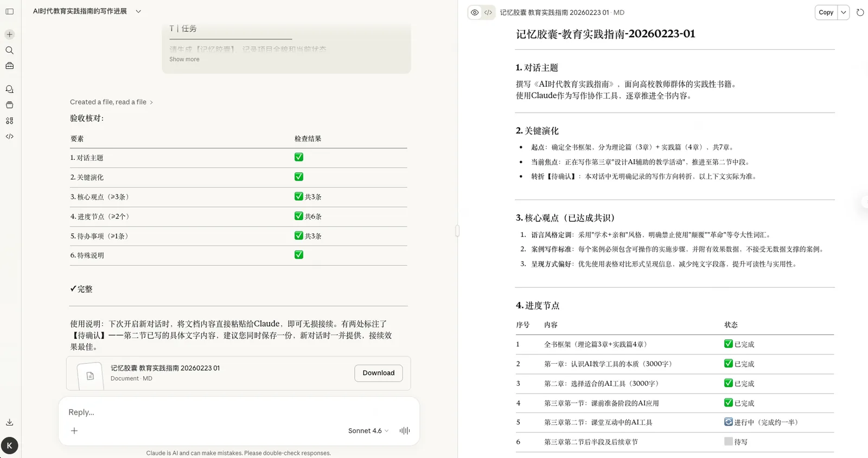The image size is (868, 458).
Task: Click the '当前焦点' bullet item
Action: tap(641, 162)
